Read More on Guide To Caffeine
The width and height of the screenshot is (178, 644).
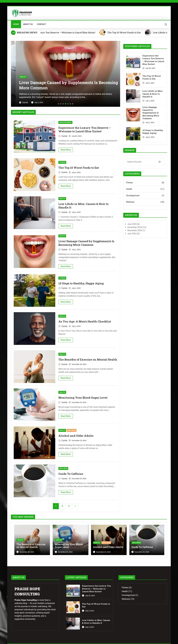66,492
